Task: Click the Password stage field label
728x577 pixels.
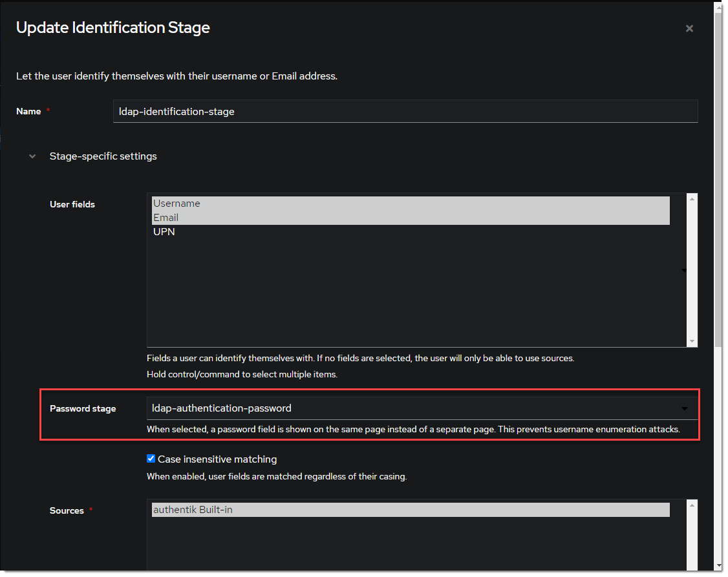Action: tap(83, 408)
